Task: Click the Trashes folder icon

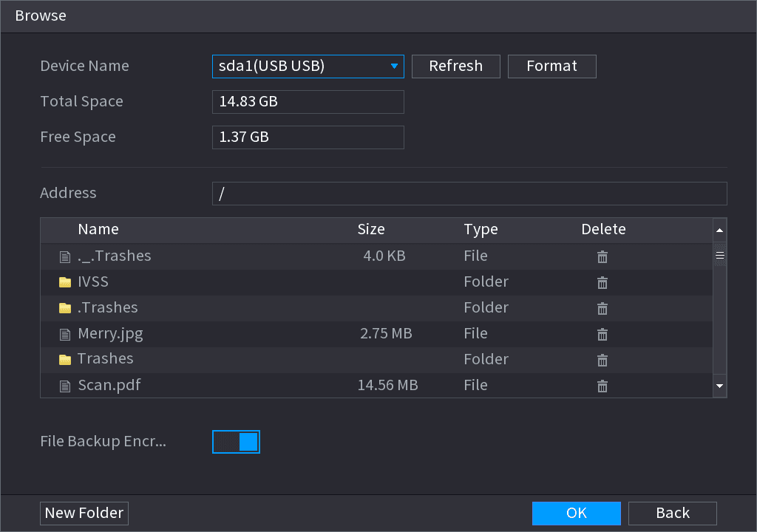Action: point(65,360)
